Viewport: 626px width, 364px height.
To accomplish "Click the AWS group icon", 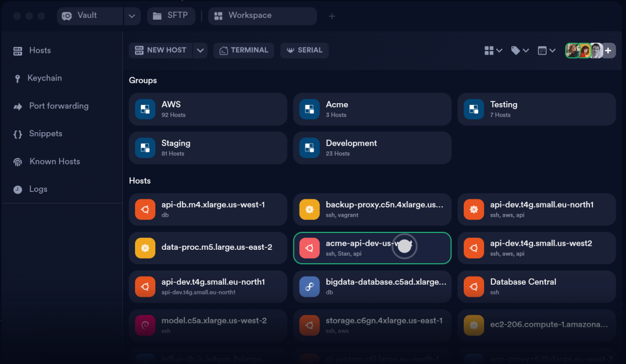I will (x=145, y=110).
